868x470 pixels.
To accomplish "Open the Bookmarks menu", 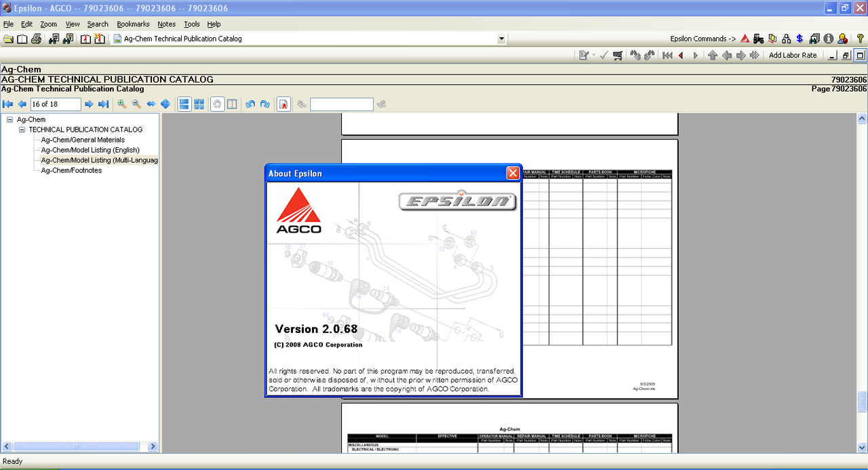I will (x=133, y=24).
